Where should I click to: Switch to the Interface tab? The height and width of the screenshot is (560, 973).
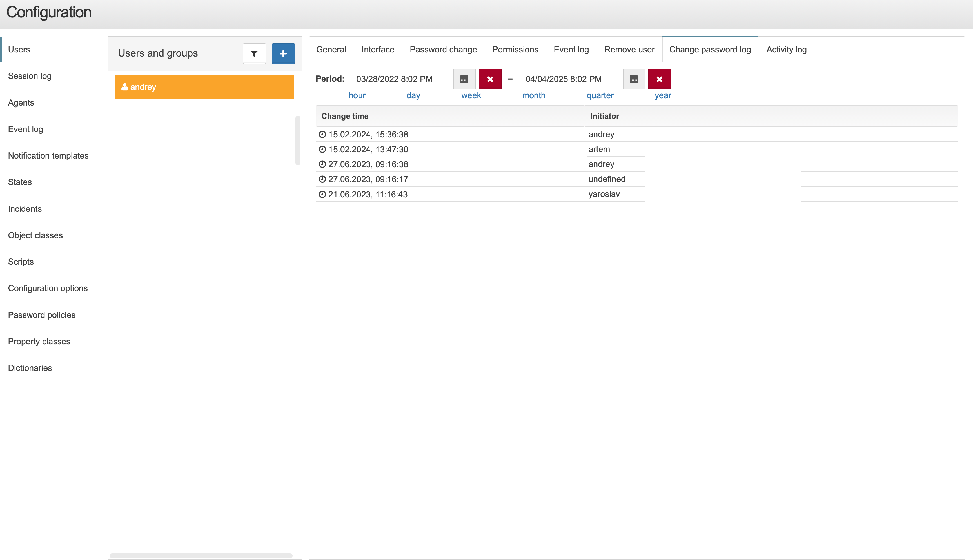378,50
